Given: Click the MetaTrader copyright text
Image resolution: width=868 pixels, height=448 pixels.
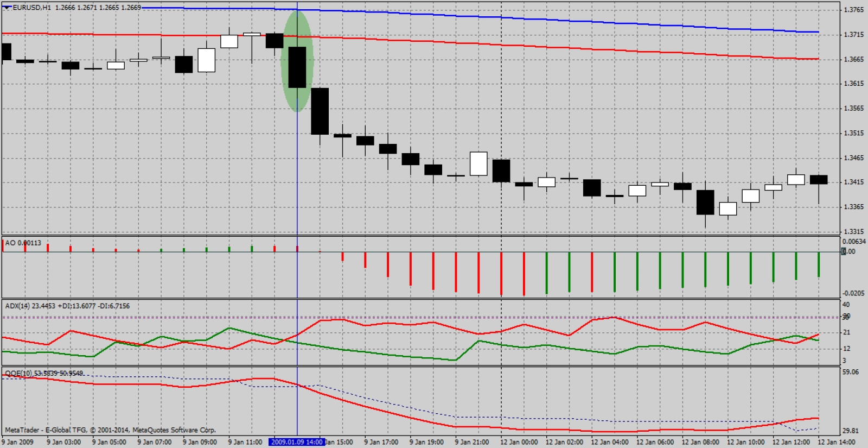Looking at the screenshot, I should click(x=110, y=430).
